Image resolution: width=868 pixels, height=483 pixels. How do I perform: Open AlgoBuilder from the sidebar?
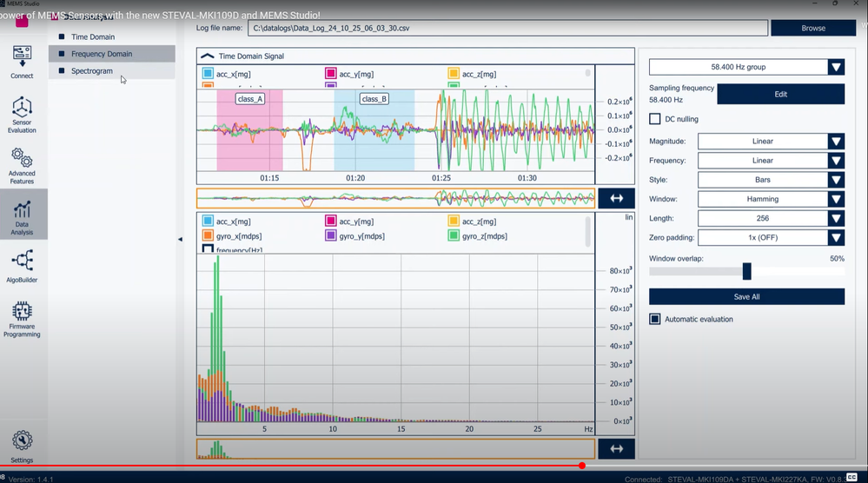[22, 266]
